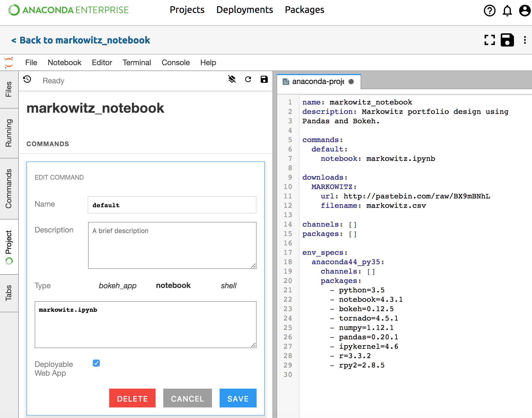Click the top bar save project icon
The image size is (532, 418).
507,40
